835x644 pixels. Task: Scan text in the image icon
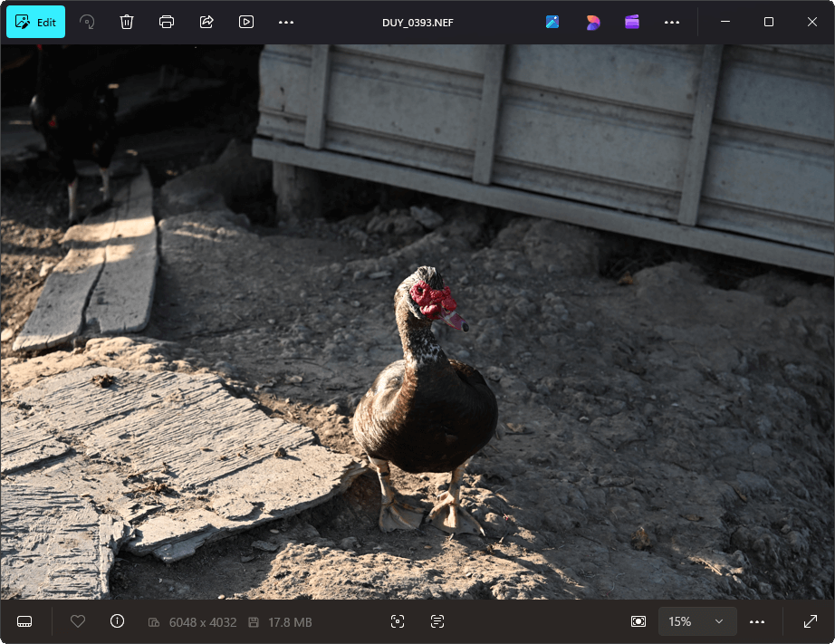point(437,621)
